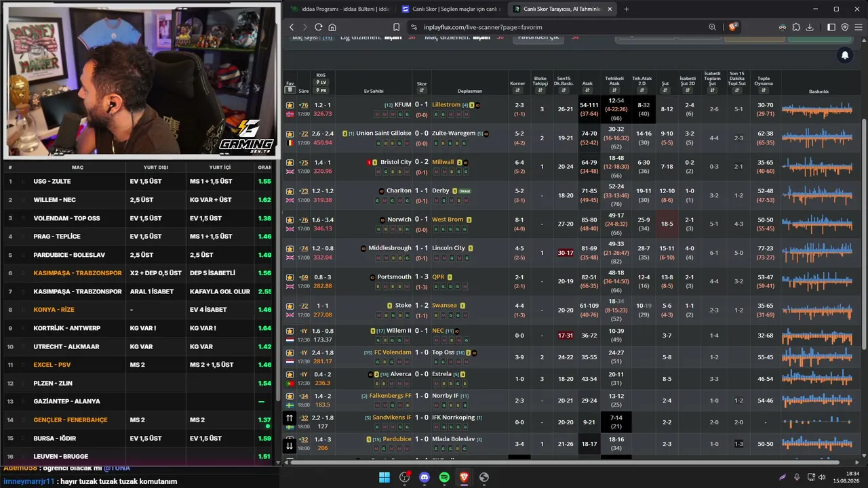
Task: Sort by the Topla Oynama column
Action: tap(764, 91)
